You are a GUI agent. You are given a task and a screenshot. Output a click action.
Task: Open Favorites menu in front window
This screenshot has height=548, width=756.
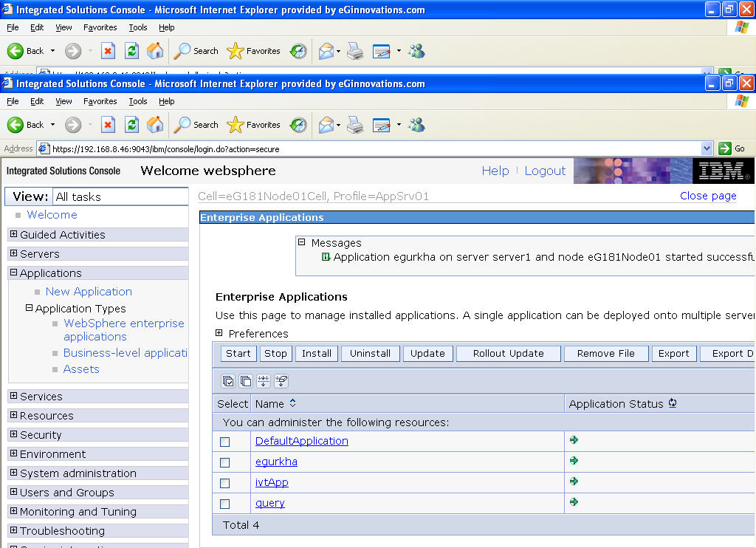100,101
